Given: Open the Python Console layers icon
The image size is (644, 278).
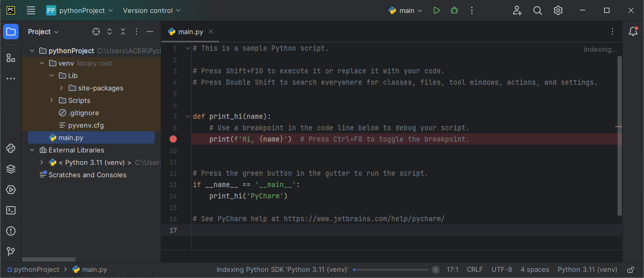Looking at the screenshot, I should [x=11, y=169].
